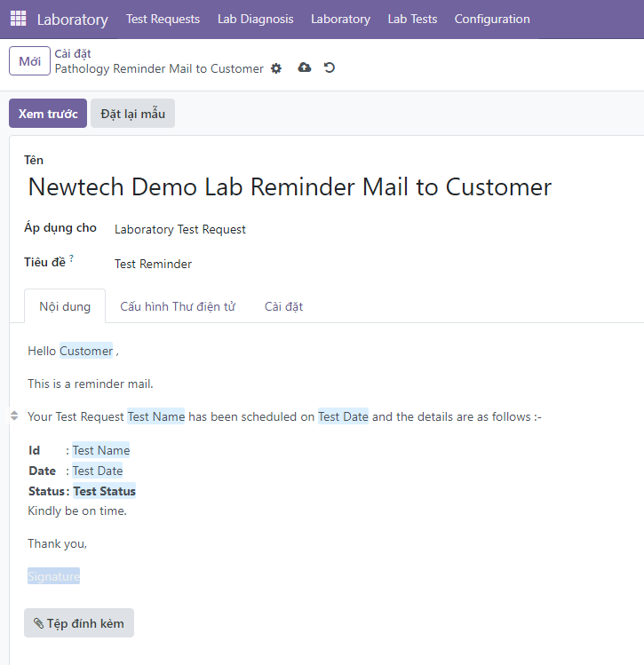Click the drag handle at left of body text
The width and height of the screenshot is (644, 665).
(13, 416)
